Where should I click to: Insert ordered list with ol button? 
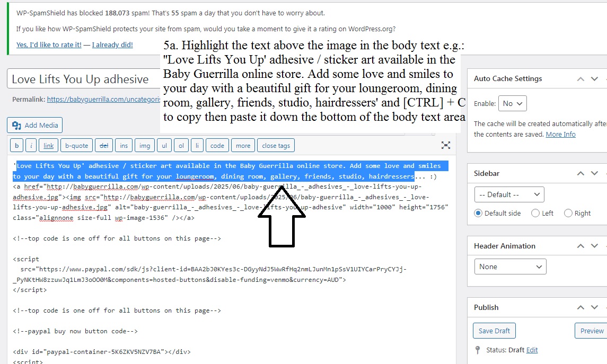(x=181, y=146)
